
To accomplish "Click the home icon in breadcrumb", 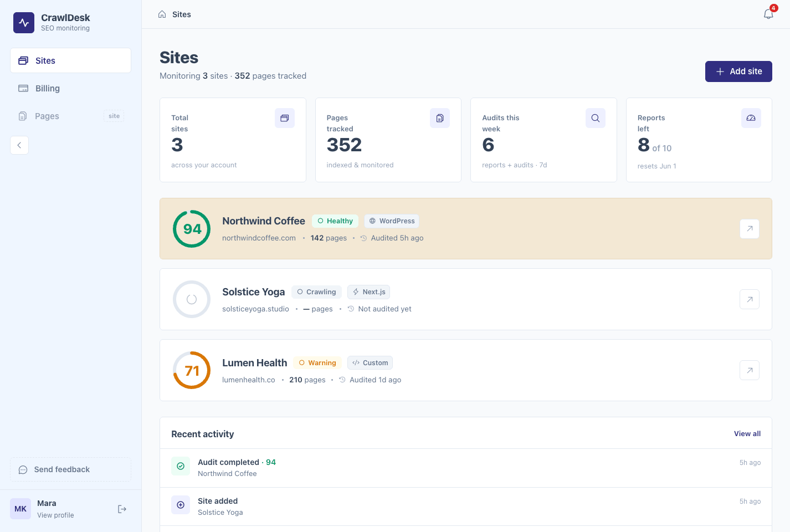I will click(162, 14).
